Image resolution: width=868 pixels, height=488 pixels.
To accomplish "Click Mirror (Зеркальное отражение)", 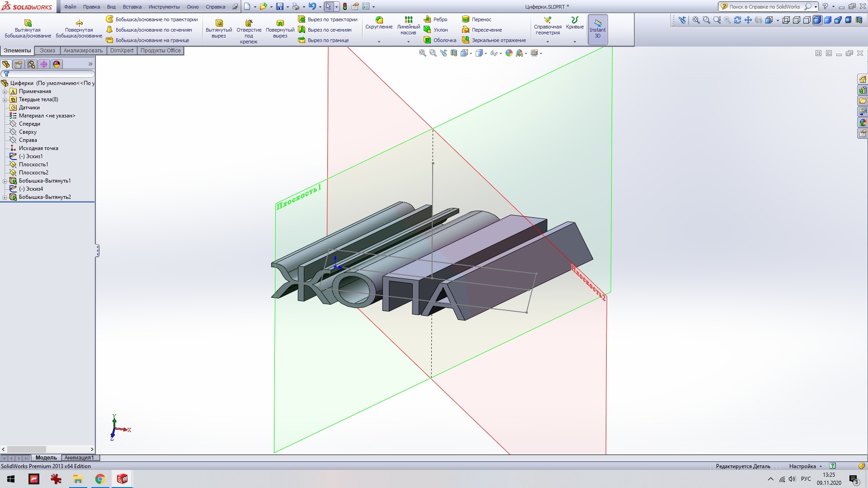I will (494, 40).
